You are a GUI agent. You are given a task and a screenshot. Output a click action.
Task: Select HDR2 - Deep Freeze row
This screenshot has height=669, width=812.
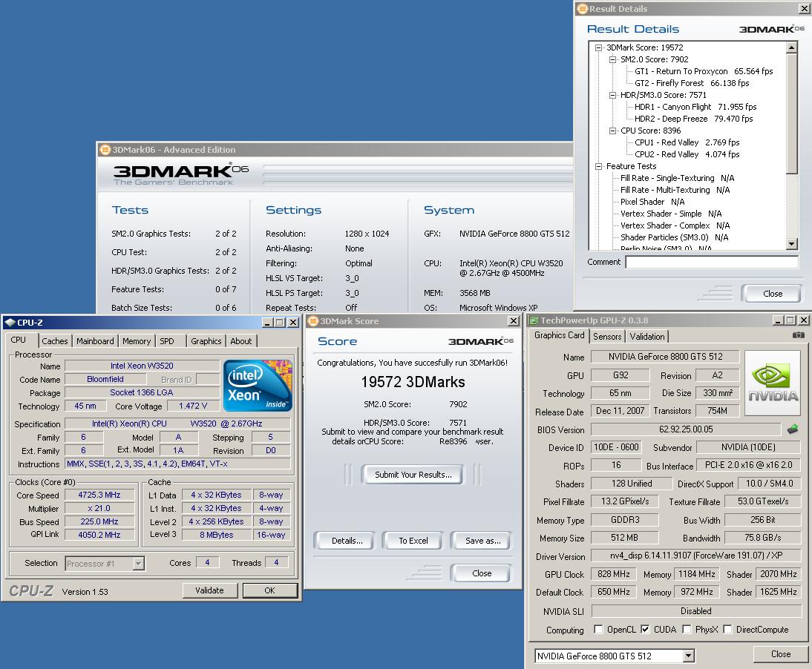click(693, 119)
